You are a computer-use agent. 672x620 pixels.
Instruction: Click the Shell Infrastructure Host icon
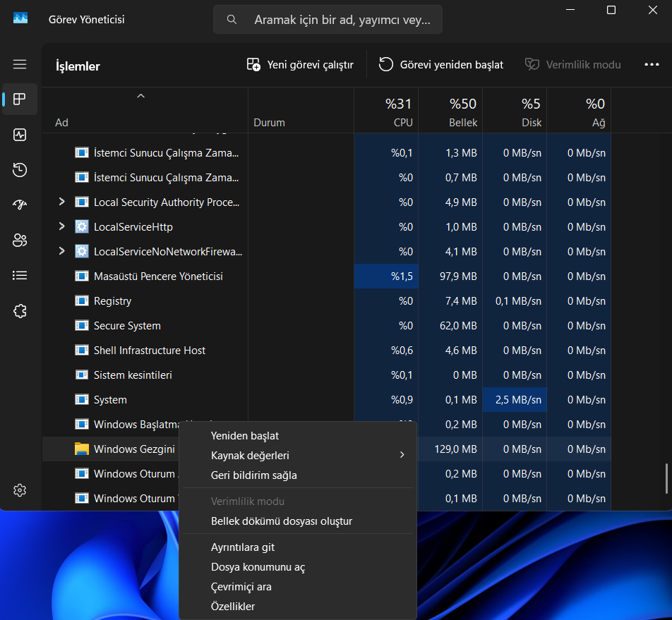(x=81, y=351)
